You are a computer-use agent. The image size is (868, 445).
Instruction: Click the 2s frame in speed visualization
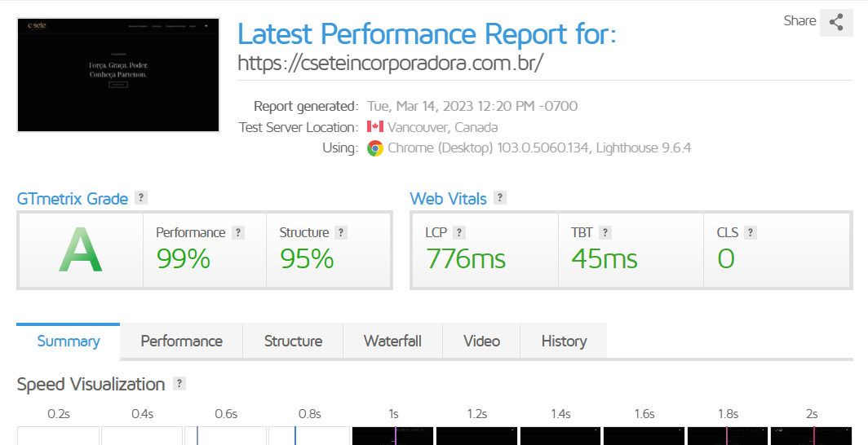click(x=811, y=436)
